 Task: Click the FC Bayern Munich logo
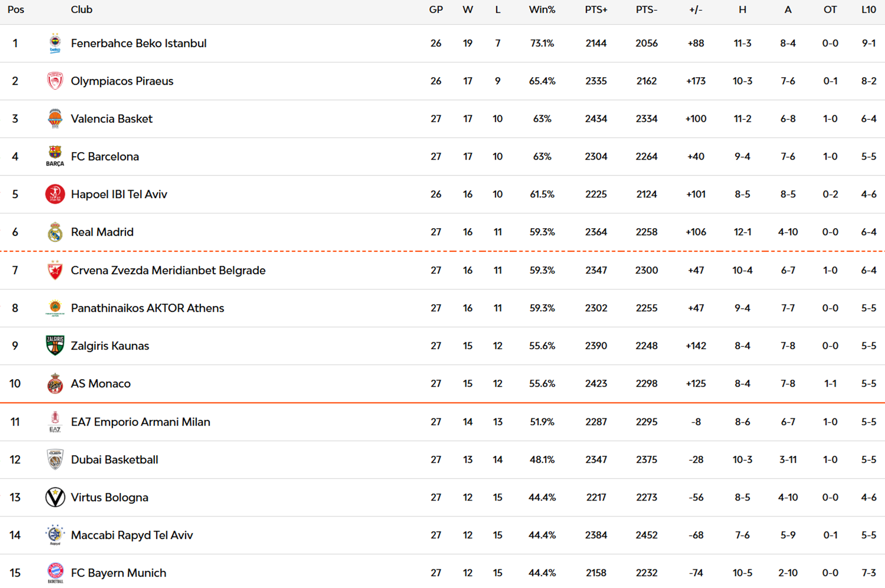pyautogui.click(x=55, y=572)
